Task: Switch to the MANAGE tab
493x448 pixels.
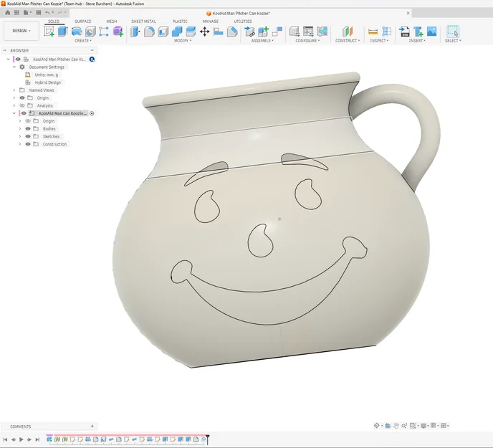Action: pyautogui.click(x=211, y=22)
